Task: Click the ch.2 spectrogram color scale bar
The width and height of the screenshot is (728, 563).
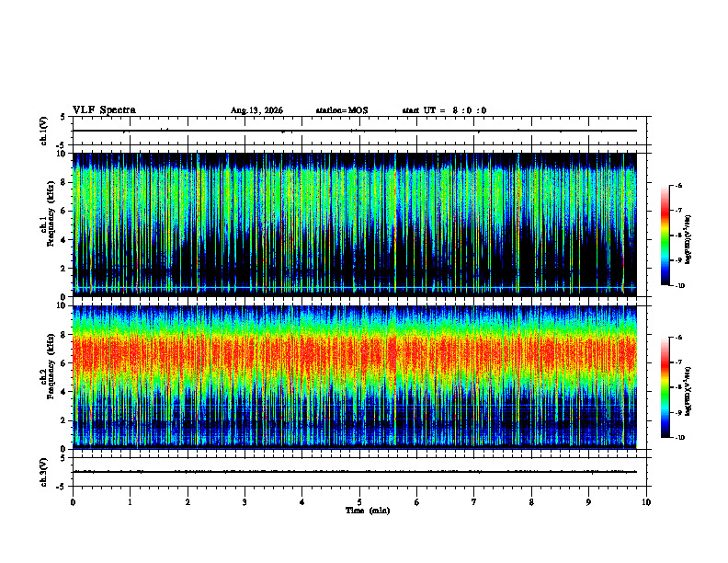Action: tap(665, 387)
